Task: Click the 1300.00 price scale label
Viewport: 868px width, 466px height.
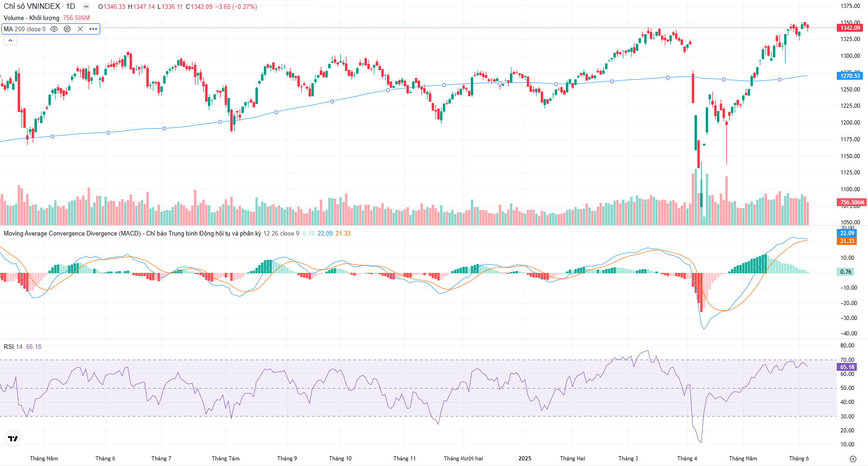Action: click(x=850, y=56)
